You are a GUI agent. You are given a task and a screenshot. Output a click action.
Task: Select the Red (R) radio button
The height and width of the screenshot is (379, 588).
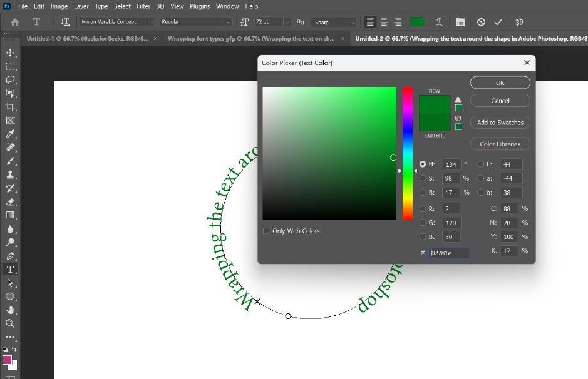pos(423,209)
